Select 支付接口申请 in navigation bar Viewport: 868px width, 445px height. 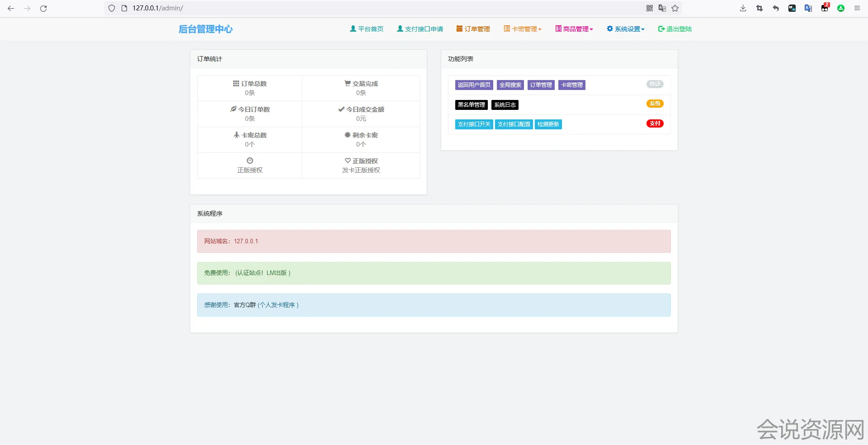click(420, 29)
